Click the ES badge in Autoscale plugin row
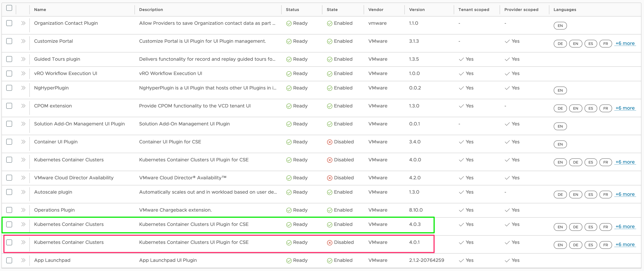Image resolution: width=644 pixels, height=271 pixels. click(x=590, y=195)
